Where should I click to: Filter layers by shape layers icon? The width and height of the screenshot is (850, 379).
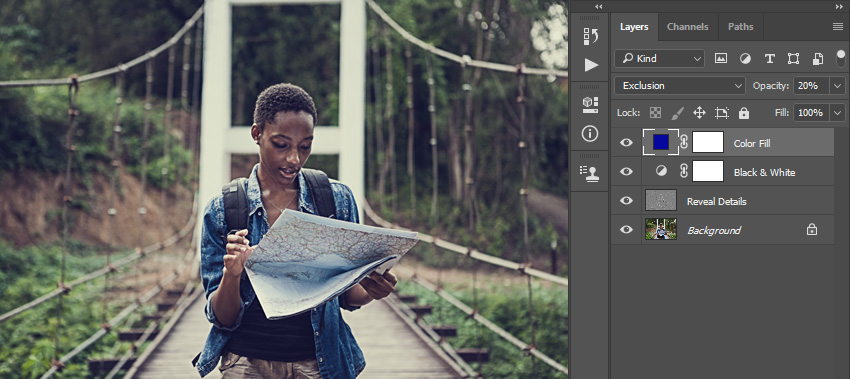click(x=794, y=59)
